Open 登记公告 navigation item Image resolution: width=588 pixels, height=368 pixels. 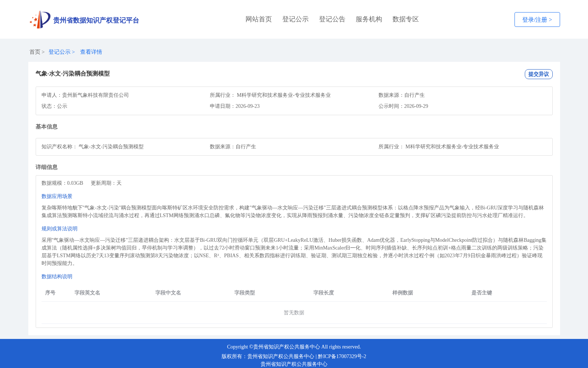coord(332,19)
